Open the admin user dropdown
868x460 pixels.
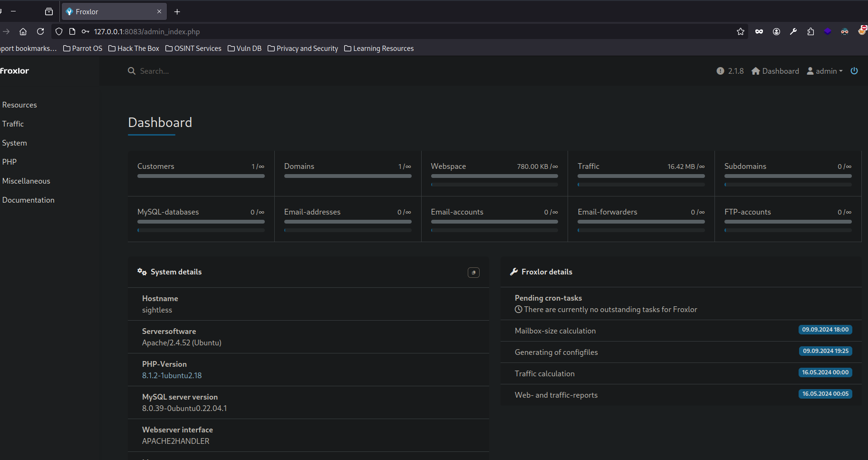(825, 71)
